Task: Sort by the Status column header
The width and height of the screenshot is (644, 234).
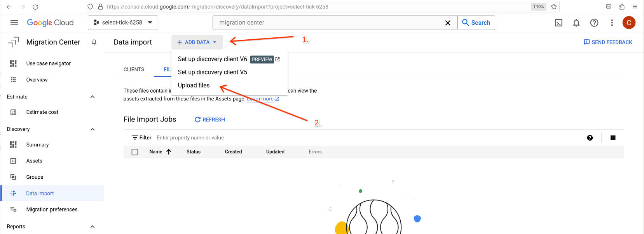Action: 194,152
